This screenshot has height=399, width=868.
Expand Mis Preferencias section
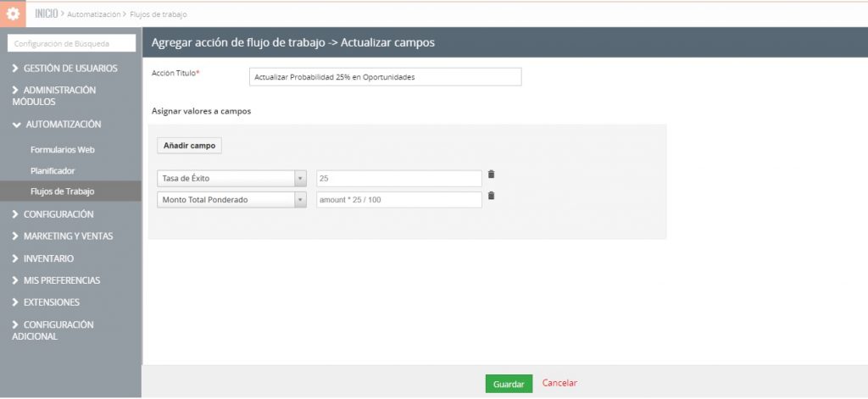(x=61, y=280)
